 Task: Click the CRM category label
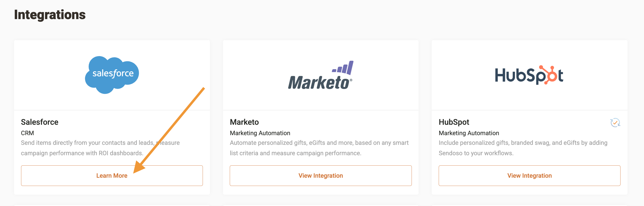pyautogui.click(x=27, y=133)
